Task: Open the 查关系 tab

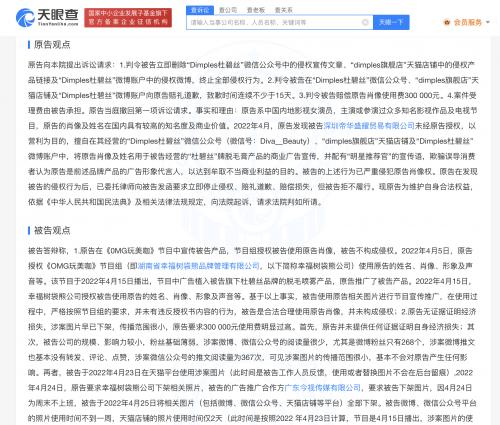Action: point(283,10)
